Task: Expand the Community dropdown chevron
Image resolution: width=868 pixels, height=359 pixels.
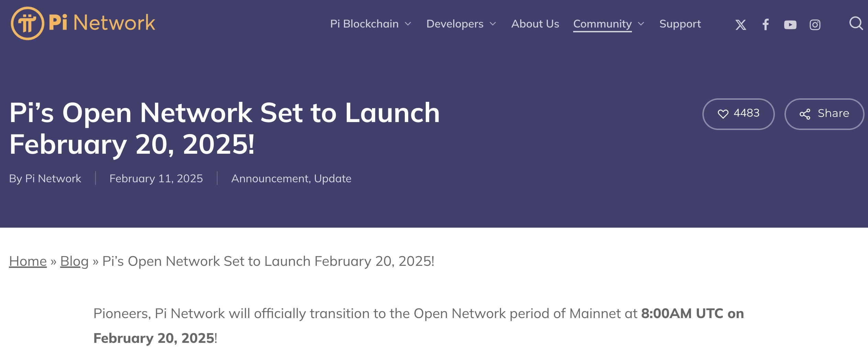Action: click(x=641, y=24)
